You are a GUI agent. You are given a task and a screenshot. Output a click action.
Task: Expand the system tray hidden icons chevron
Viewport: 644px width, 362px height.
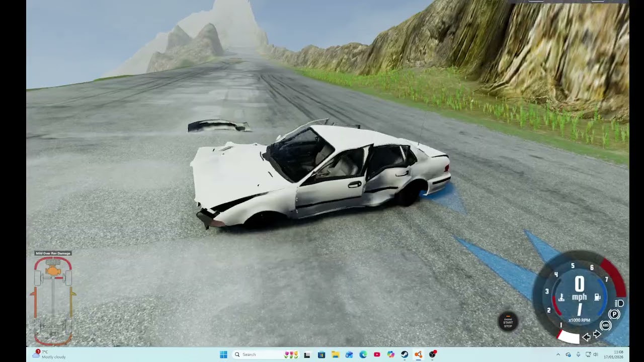coord(558,354)
